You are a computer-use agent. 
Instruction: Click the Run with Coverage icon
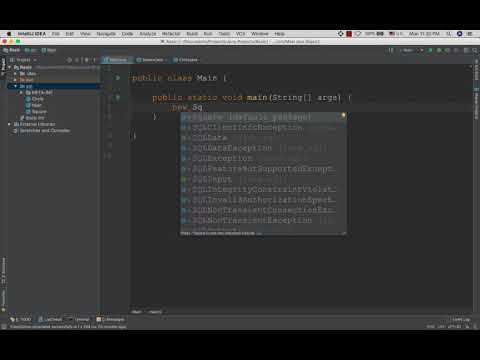447,50
